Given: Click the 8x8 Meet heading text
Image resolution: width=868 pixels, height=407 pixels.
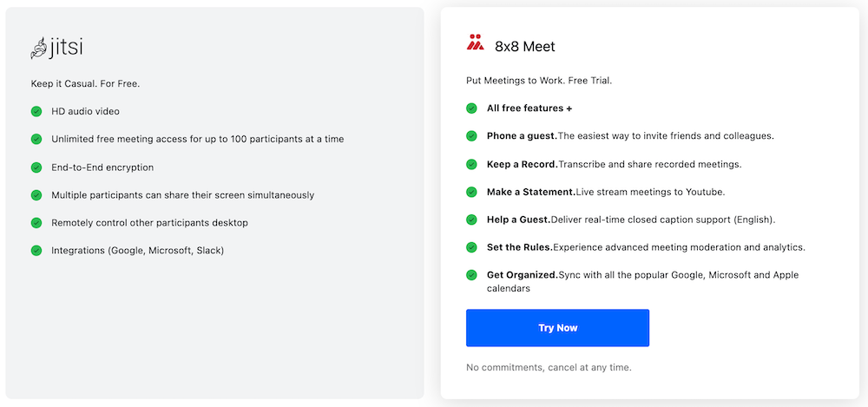Looking at the screenshot, I should click(x=525, y=47).
